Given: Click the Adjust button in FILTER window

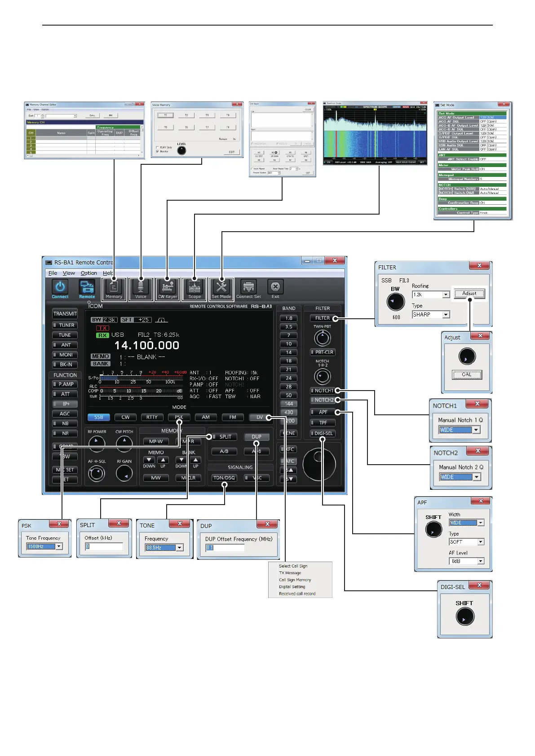Looking at the screenshot, I should [x=469, y=294].
